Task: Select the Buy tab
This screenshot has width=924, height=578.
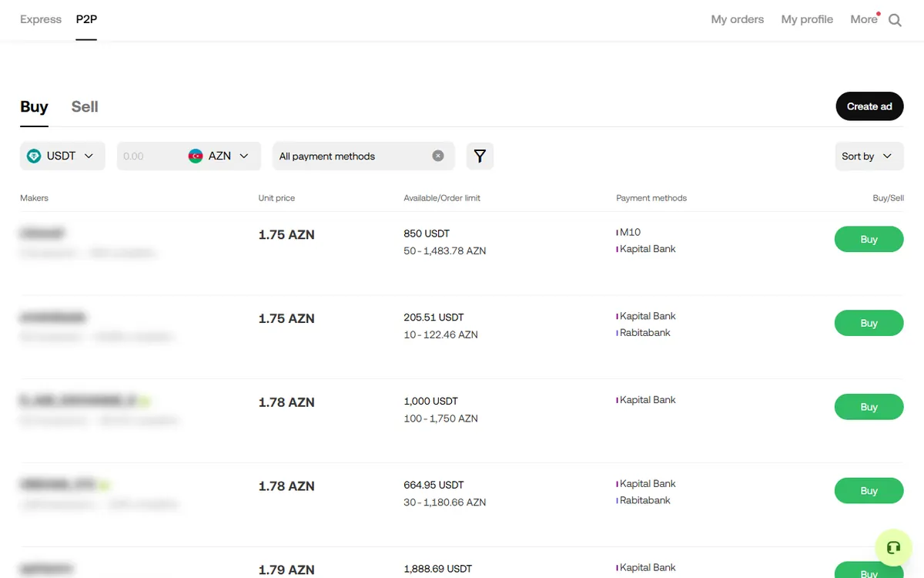Action: (x=34, y=106)
